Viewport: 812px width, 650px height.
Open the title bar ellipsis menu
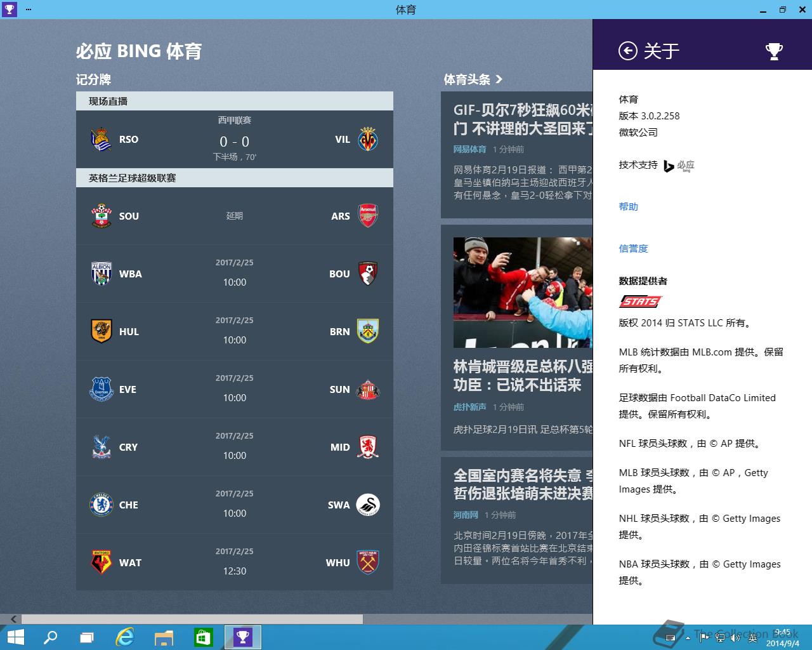click(29, 10)
